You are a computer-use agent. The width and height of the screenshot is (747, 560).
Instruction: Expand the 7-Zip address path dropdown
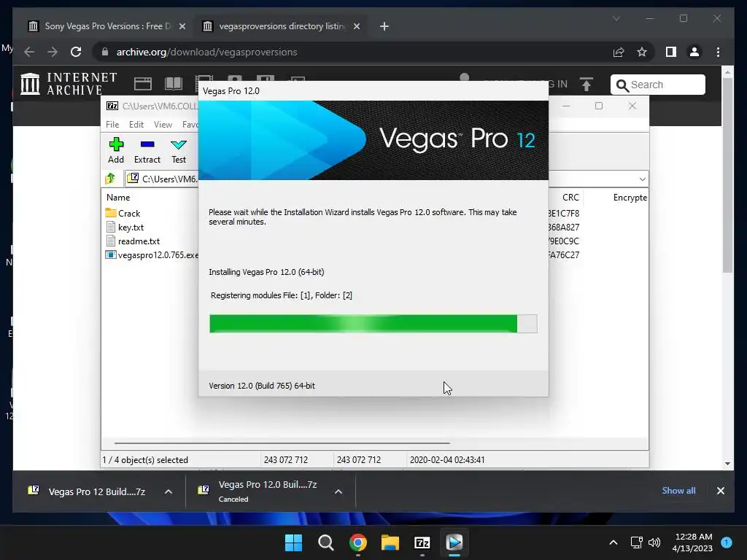coord(642,179)
